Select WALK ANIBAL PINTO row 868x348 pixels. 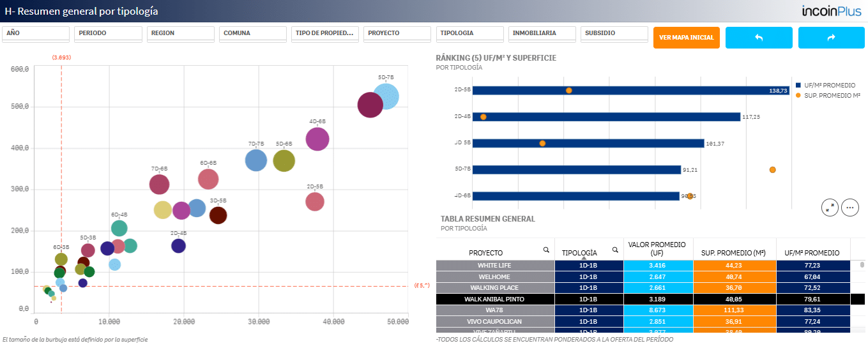click(x=495, y=299)
